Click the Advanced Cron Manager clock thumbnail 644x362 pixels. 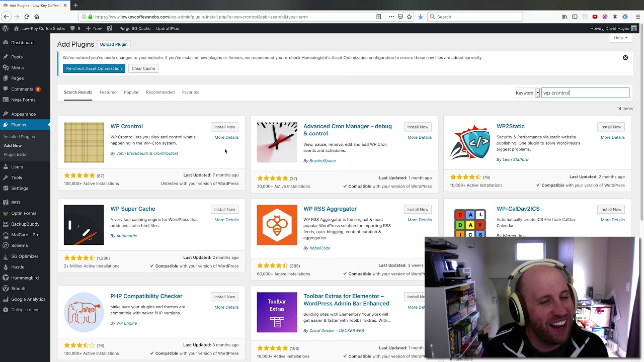277,142
